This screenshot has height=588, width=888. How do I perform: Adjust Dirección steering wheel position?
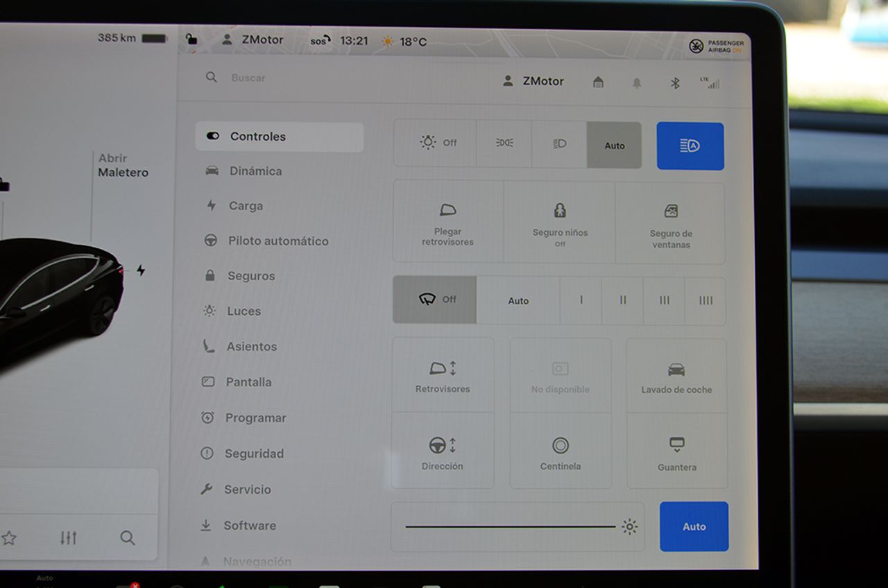coord(443,452)
